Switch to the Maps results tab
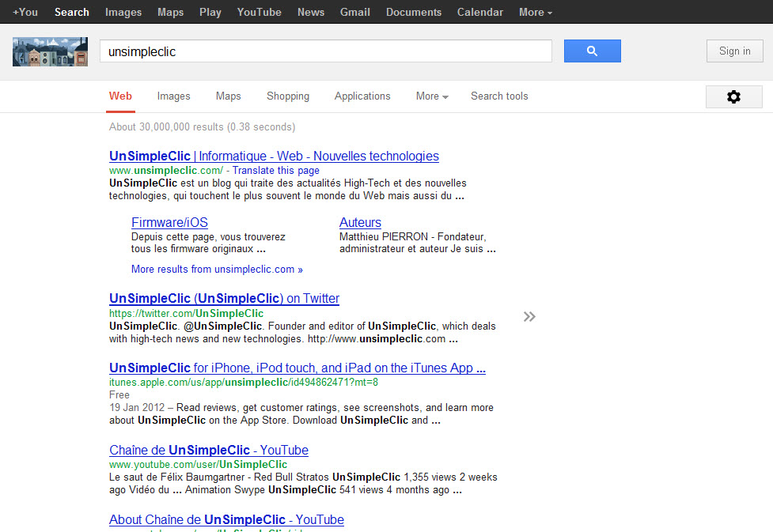 click(228, 96)
